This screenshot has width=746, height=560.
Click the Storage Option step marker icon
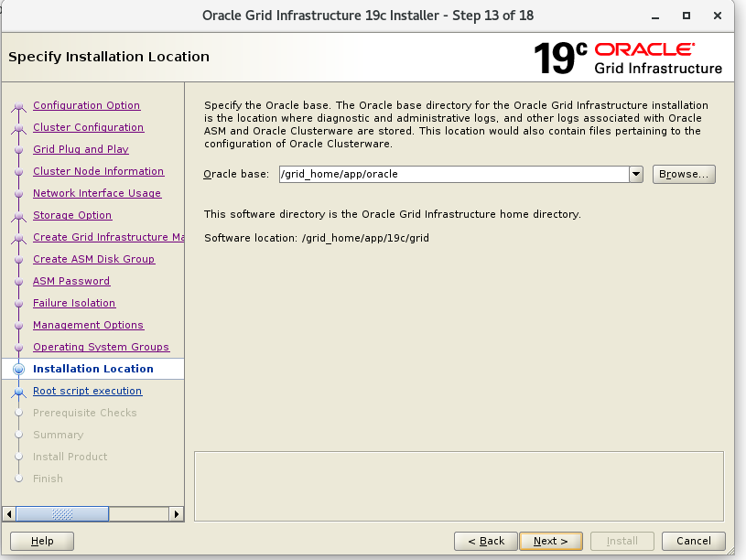(18, 217)
